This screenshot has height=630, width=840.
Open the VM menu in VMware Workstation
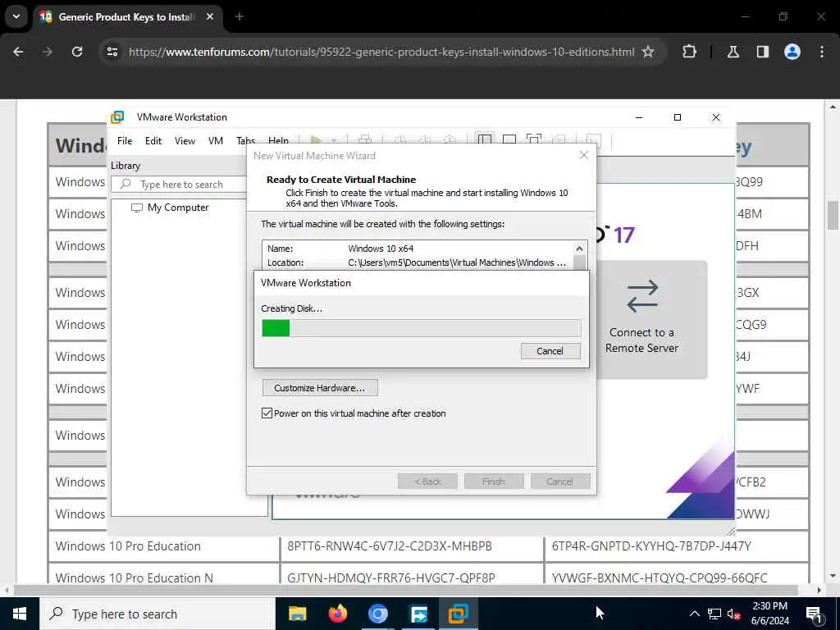[x=216, y=141]
